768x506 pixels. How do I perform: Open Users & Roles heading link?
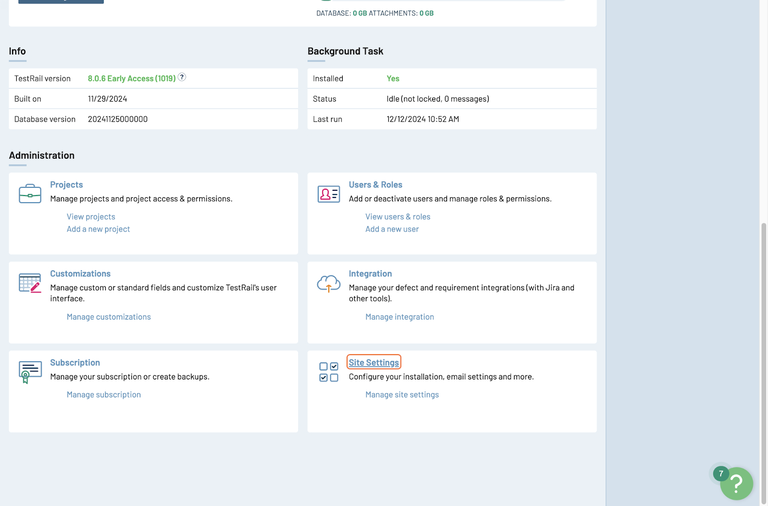coord(375,185)
